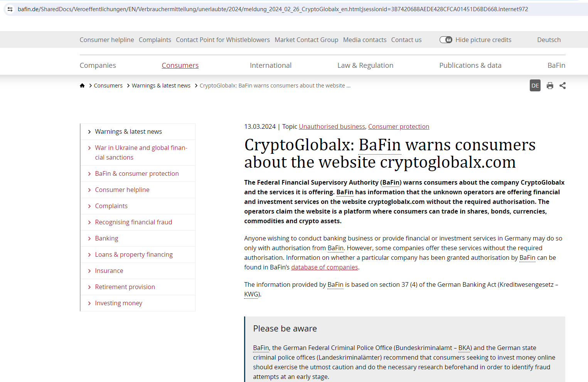Open Consumer helpline in the sidebar
Image resolution: width=588 pixels, height=382 pixels.
[x=122, y=190]
